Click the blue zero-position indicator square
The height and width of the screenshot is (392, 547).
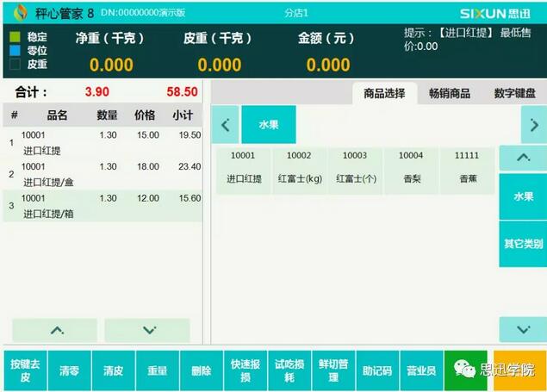[x=14, y=50]
